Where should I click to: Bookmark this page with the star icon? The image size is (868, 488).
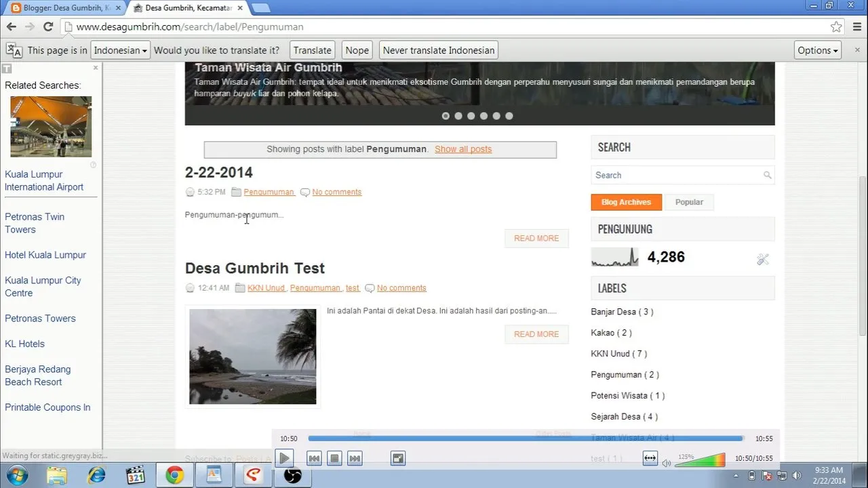click(x=836, y=27)
